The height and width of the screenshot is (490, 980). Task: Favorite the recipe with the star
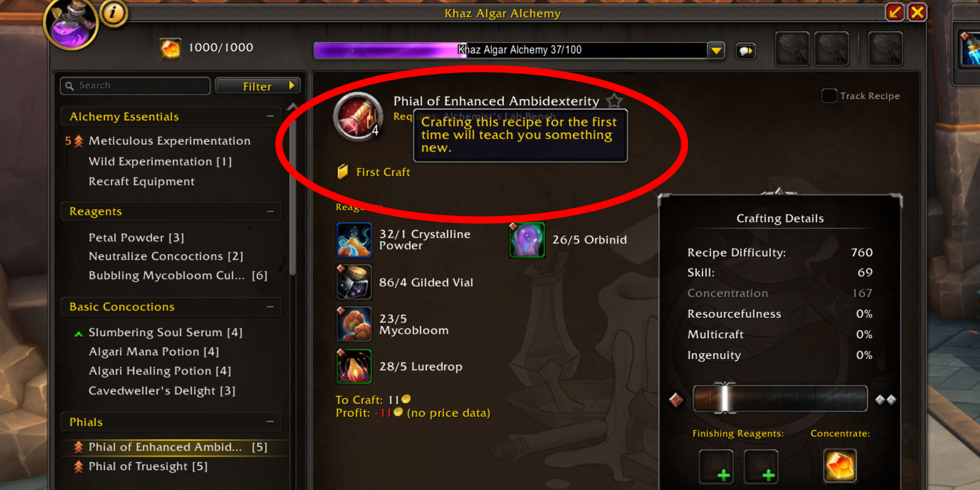click(615, 100)
